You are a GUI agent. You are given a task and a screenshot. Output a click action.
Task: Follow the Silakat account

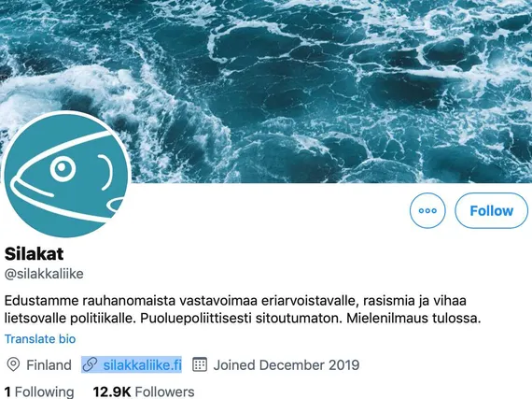click(x=491, y=210)
